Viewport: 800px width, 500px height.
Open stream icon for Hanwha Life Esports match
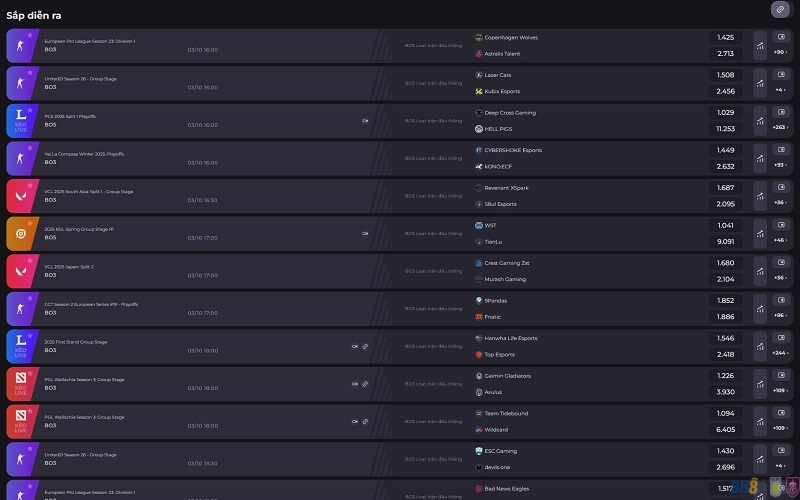[x=780, y=338]
